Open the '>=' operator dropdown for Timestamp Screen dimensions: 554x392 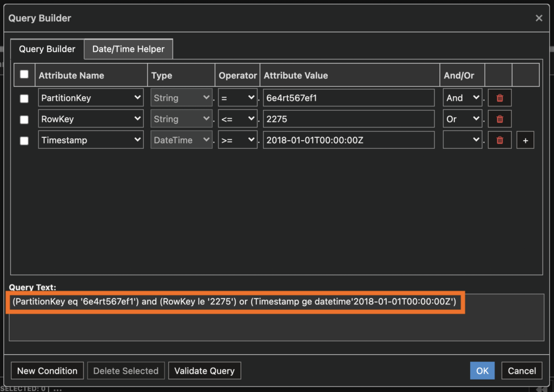238,139
